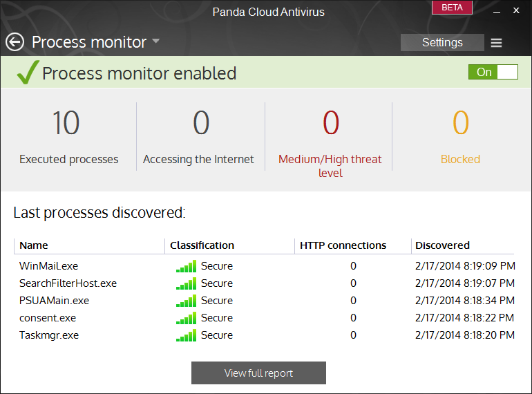Viewport: 532px width, 394px height.
Task: Minimize the Panda Cloud Antivirus window
Action: (497, 11)
